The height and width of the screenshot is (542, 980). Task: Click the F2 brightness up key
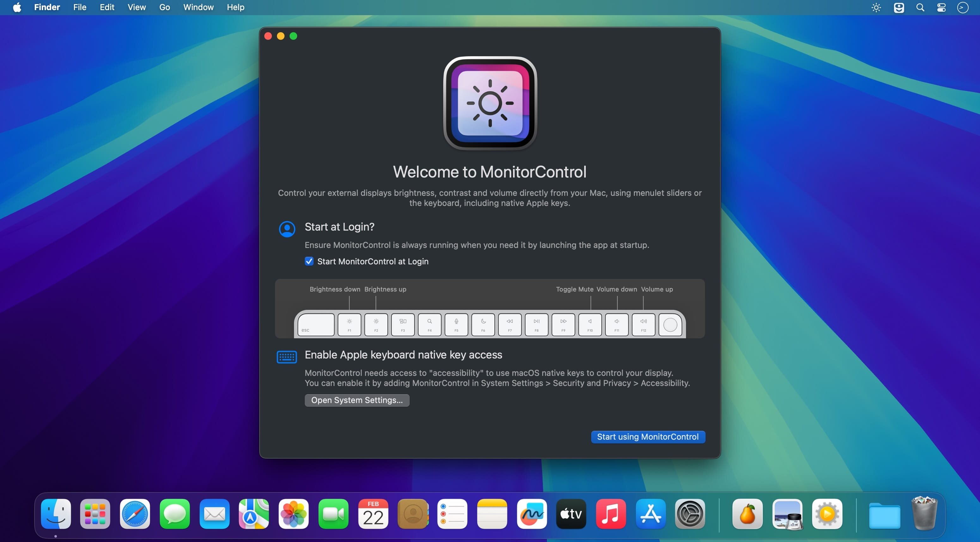(376, 325)
